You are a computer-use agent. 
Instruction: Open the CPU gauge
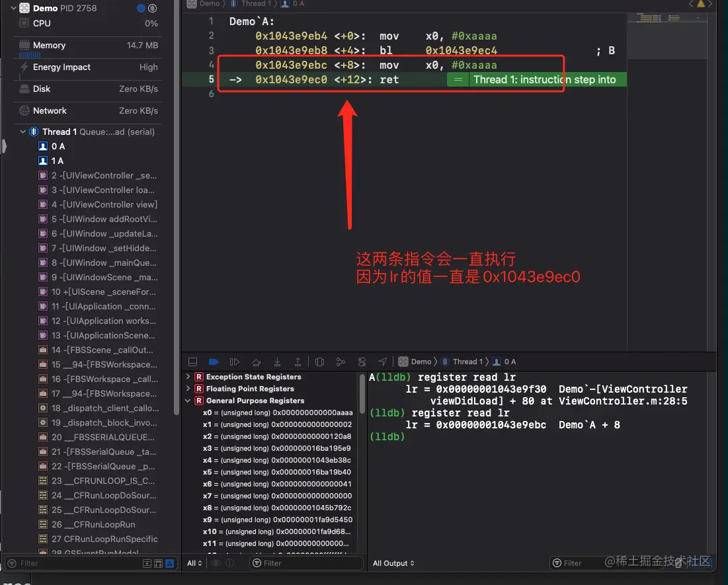click(x=88, y=23)
